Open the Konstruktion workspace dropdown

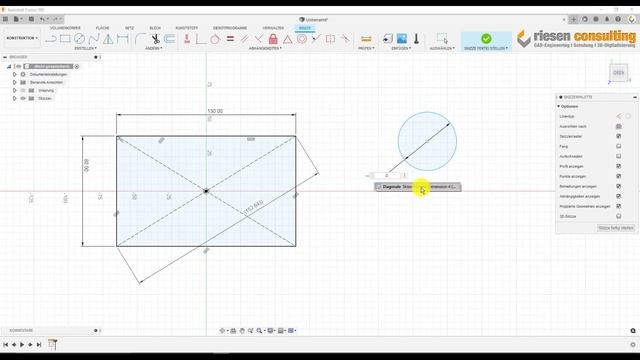[x=22, y=38]
